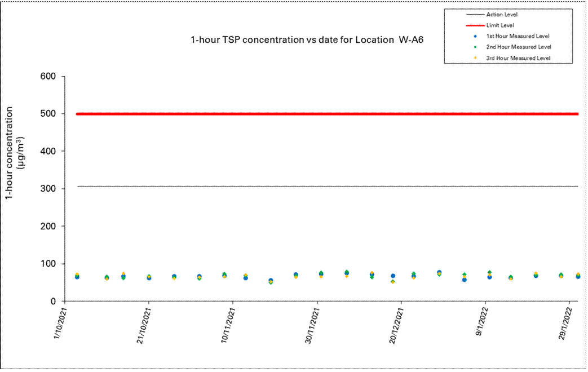This screenshot has width=588, height=372.
Task: Click the 600 label on y-axis
Action: pyautogui.click(x=48, y=77)
